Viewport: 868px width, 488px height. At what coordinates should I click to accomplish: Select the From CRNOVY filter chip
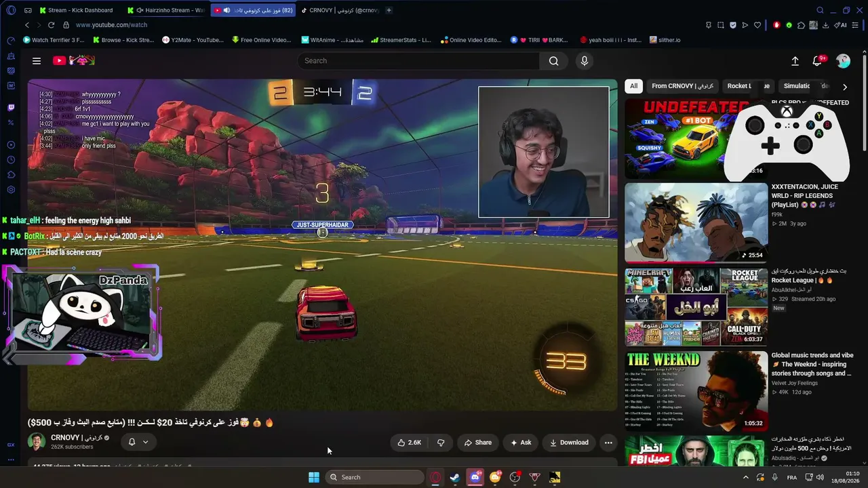tap(682, 86)
